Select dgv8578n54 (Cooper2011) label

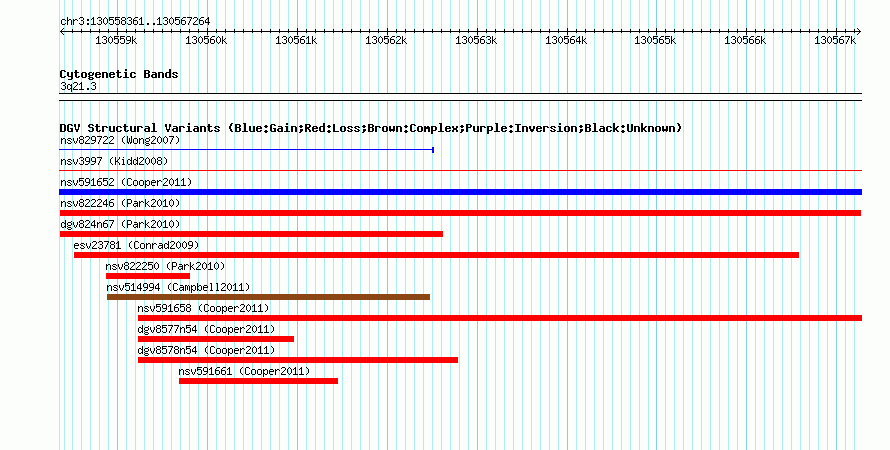click(206, 350)
